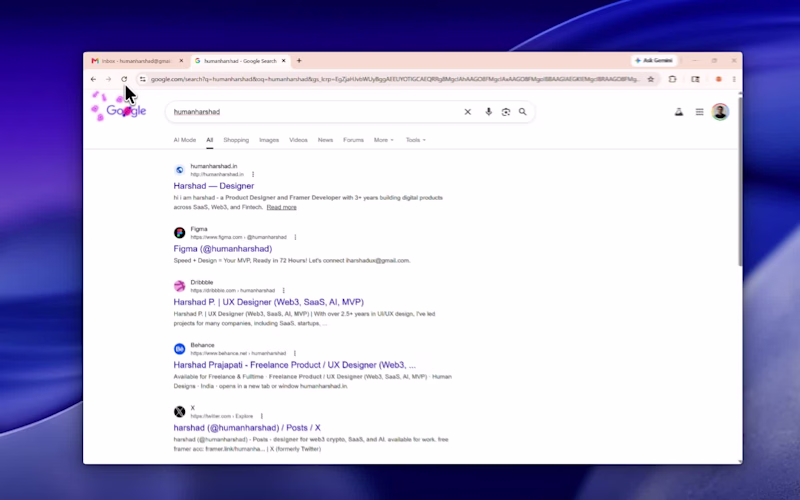Clear the search box with the X
Image resolution: width=800 pixels, height=500 pixels.
(x=467, y=112)
